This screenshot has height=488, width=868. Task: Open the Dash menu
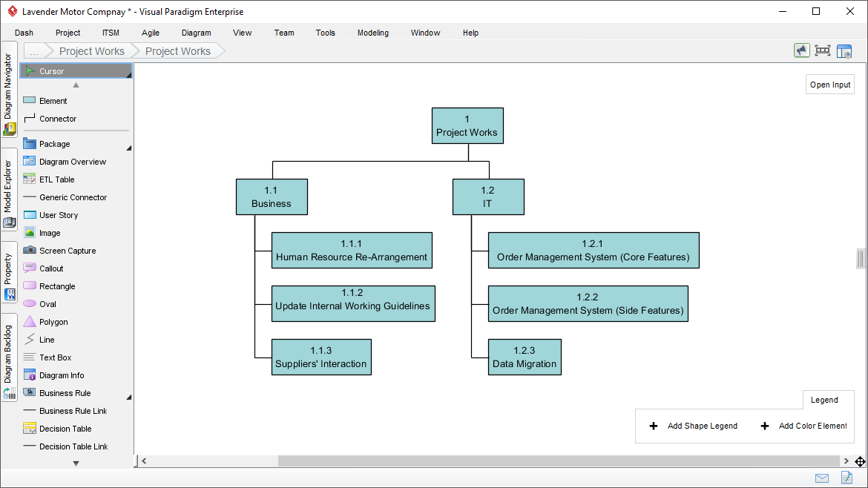click(24, 33)
